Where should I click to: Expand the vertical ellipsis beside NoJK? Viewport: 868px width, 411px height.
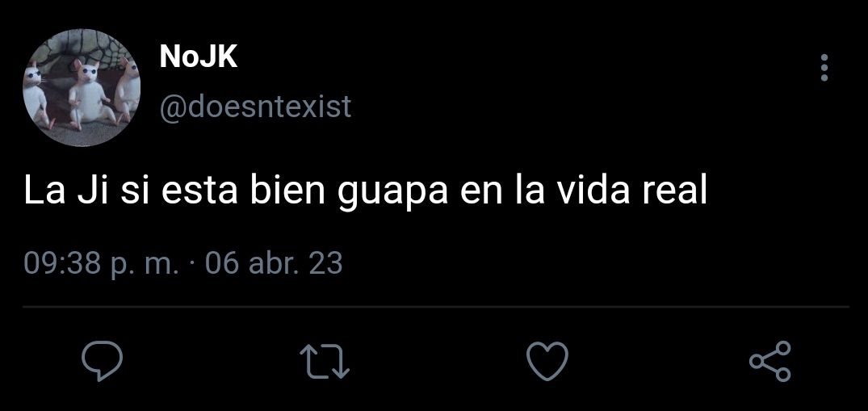click(824, 68)
